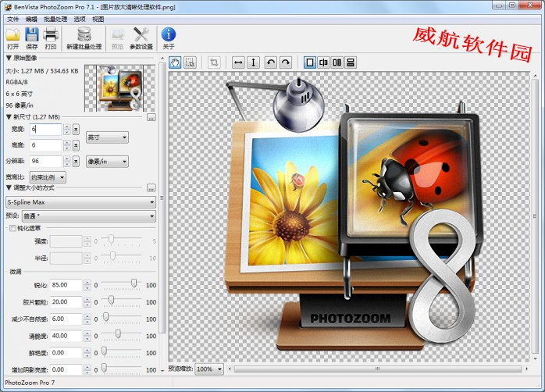Screen dimensions: 545x392
Task: Click the 增加阴影亮度 slider handle
Action: (104, 368)
